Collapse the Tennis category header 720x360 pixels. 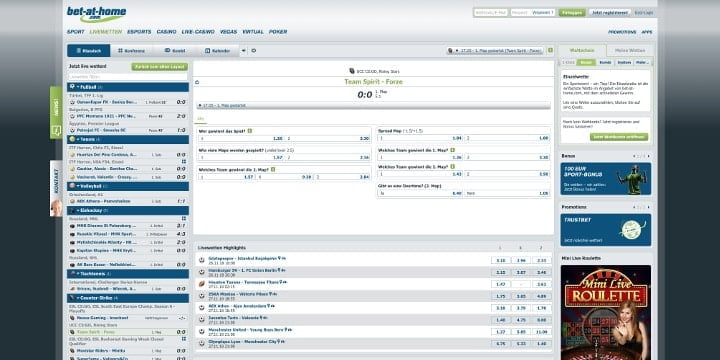point(128,139)
